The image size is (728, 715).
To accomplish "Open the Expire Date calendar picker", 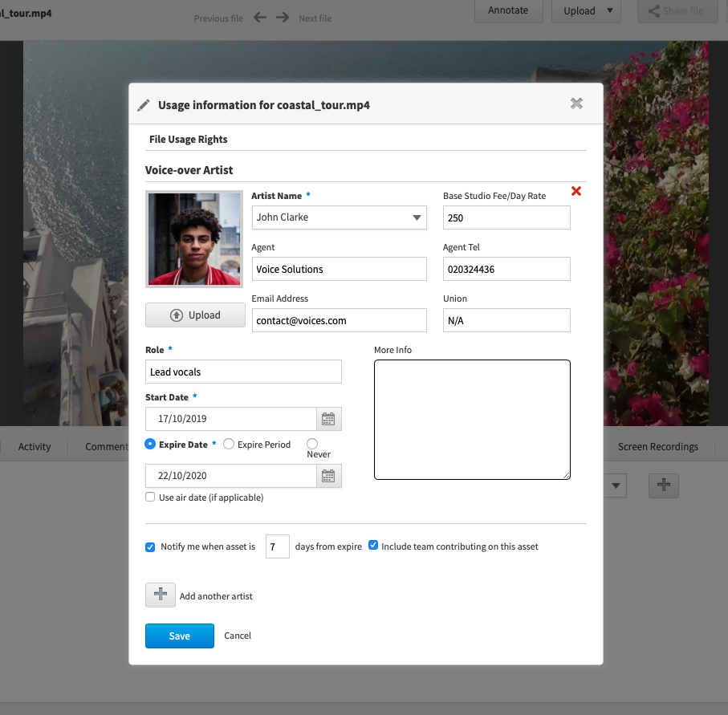I will click(328, 476).
